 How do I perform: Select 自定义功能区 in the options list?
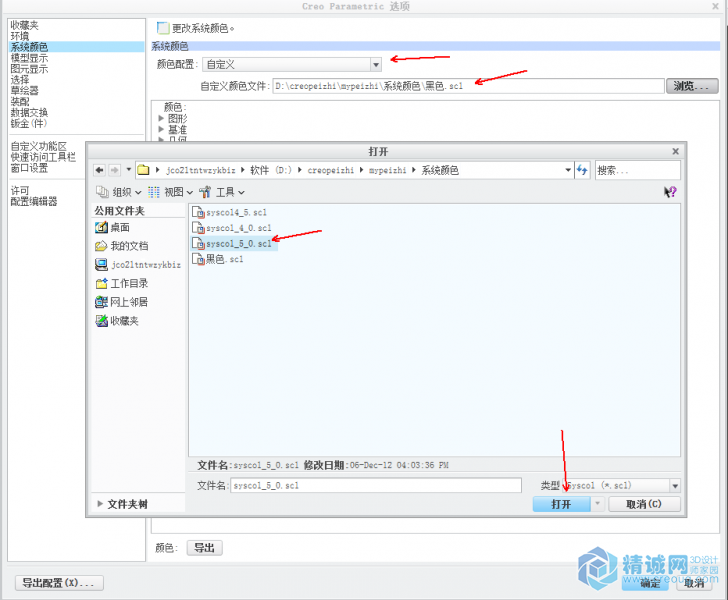(x=39, y=146)
